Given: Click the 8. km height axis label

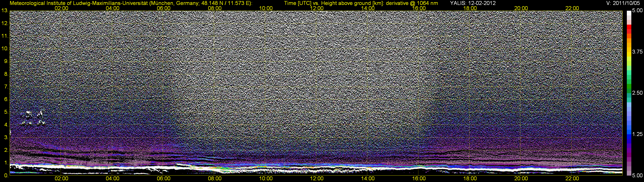Looking at the screenshot, I should point(6,74).
